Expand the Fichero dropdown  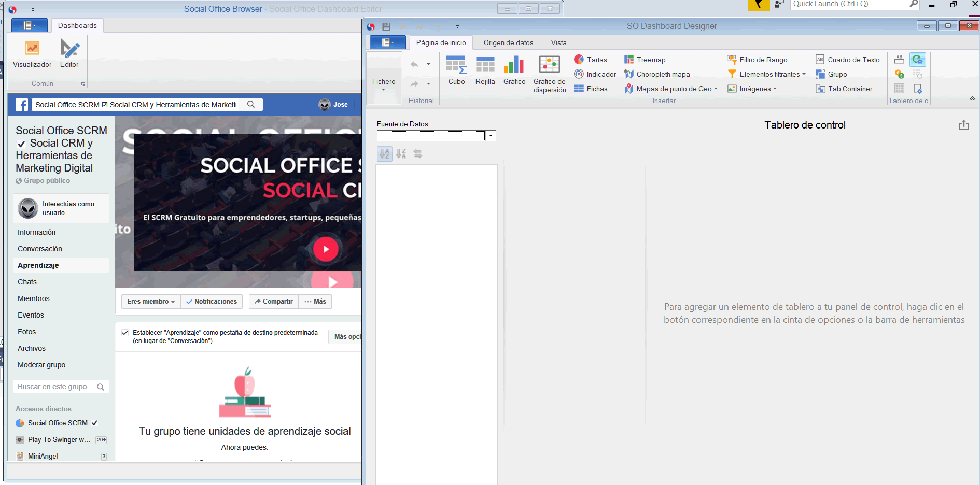[x=384, y=78]
